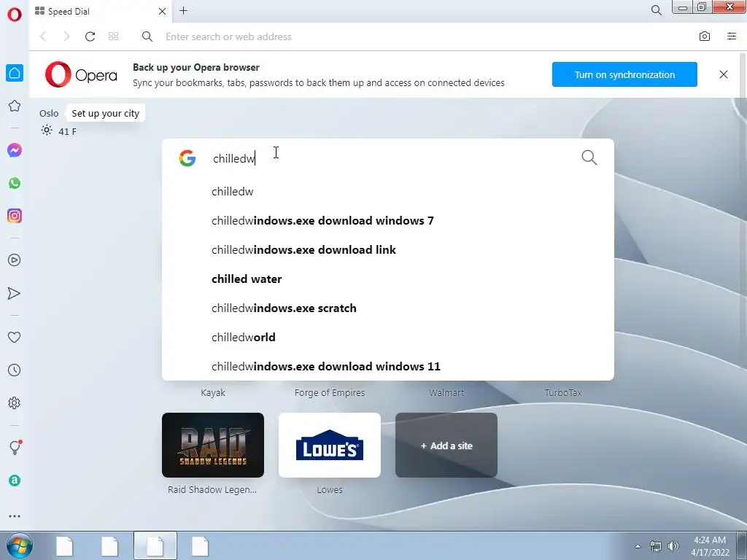
Task: Open the Player sidebar icon
Action: coord(15,260)
